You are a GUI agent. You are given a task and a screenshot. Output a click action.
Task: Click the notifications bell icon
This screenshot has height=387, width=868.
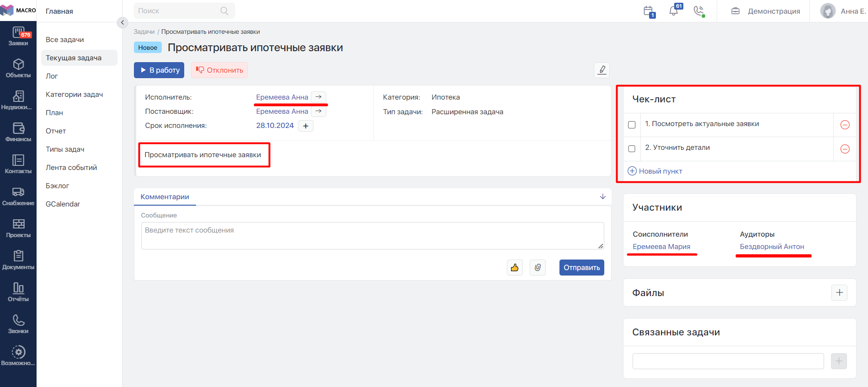[x=674, y=11]
